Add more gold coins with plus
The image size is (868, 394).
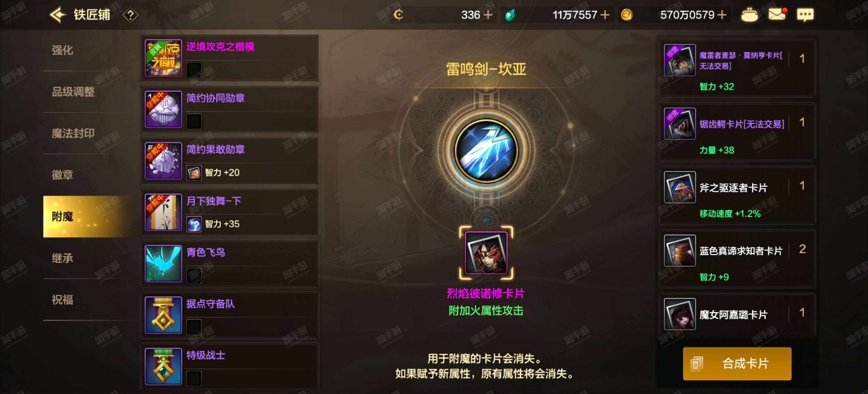(721, 15)
